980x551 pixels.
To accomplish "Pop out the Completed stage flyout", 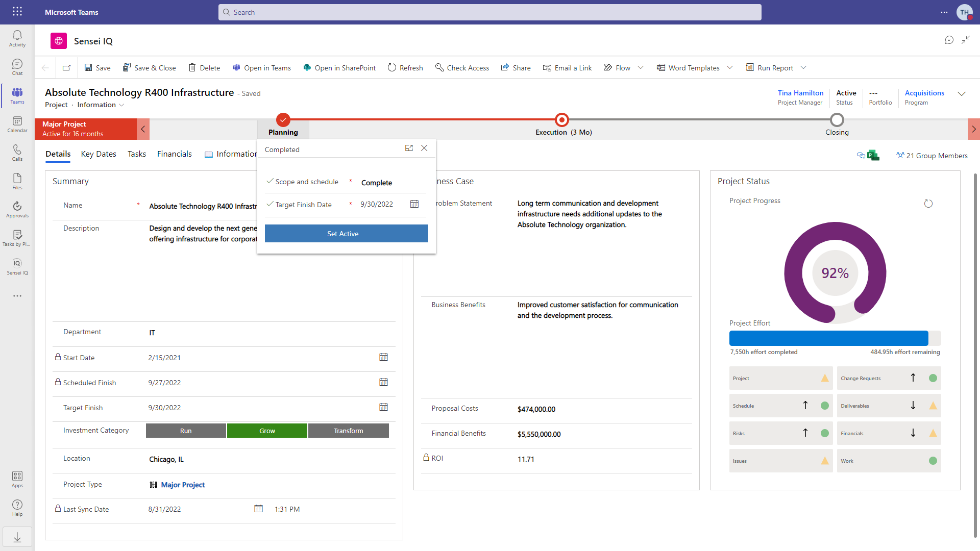I will [409, 148].
